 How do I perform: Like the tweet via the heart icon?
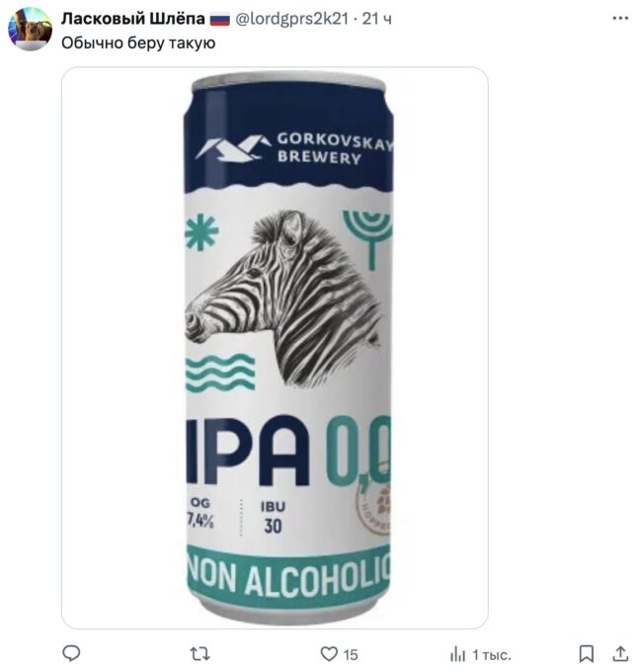pos(329,654)
